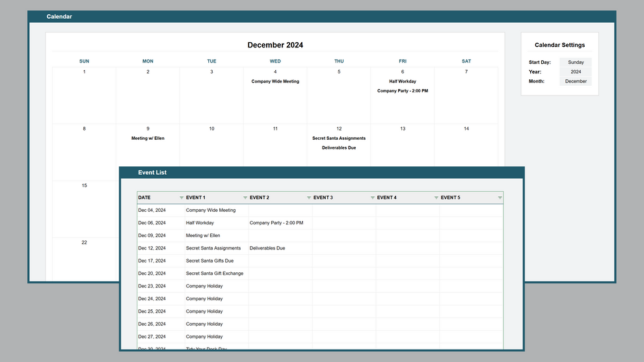Image resolution: width=644 pixels, height=362 pixels.
Task: Select the Month value December
Action: [x=576, y=82]
